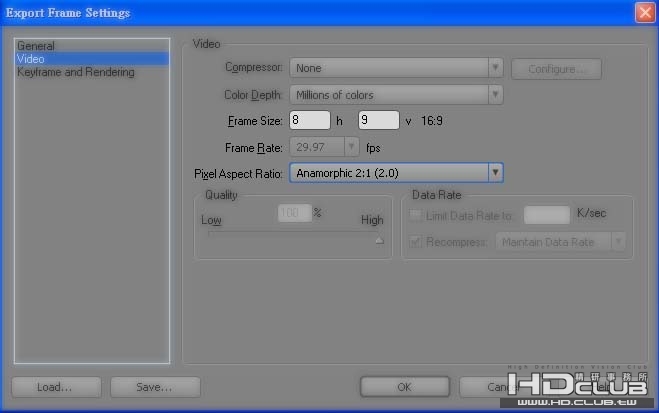This screenshot has width=659, height=413.
Task: Open the Color Depth dropdown
Action: [x=396, y=95]
